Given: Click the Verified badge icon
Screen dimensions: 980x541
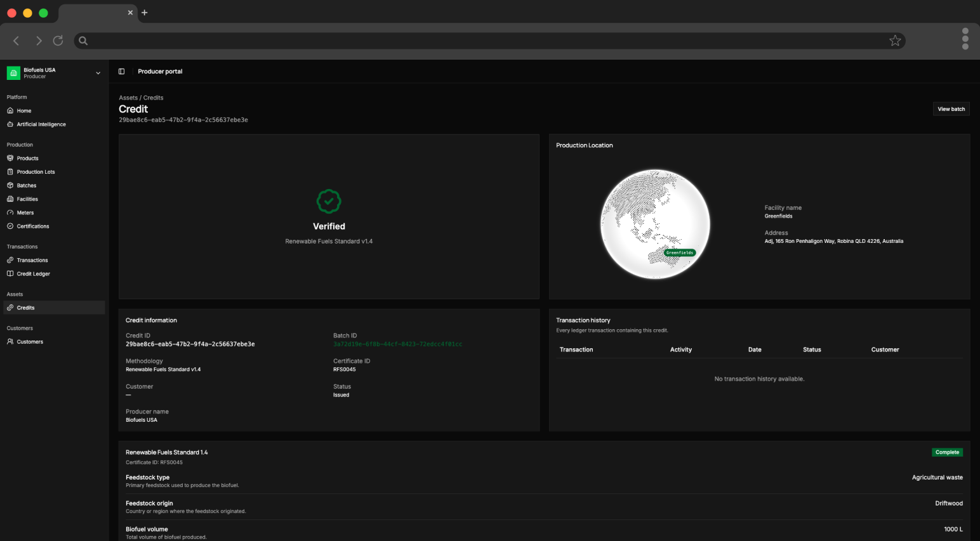Looking at the screenshot, I should coord(329,202).
